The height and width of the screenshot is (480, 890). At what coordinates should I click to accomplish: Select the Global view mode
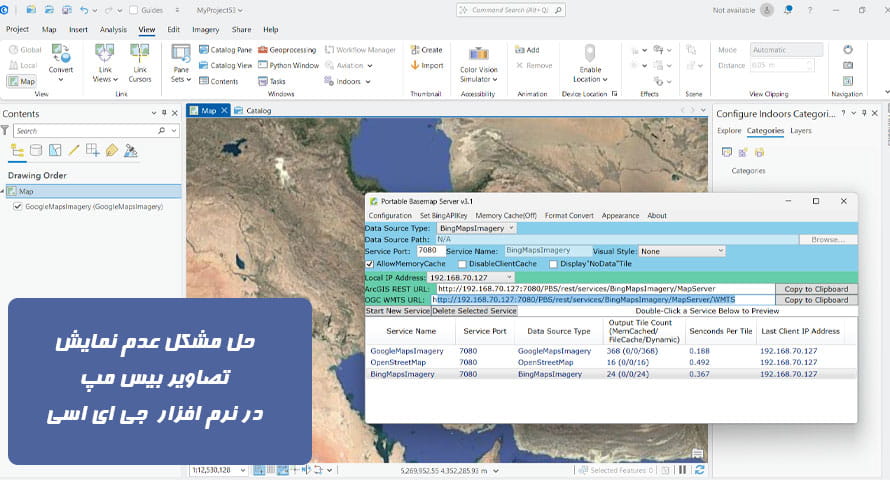[x=26, y=50]
